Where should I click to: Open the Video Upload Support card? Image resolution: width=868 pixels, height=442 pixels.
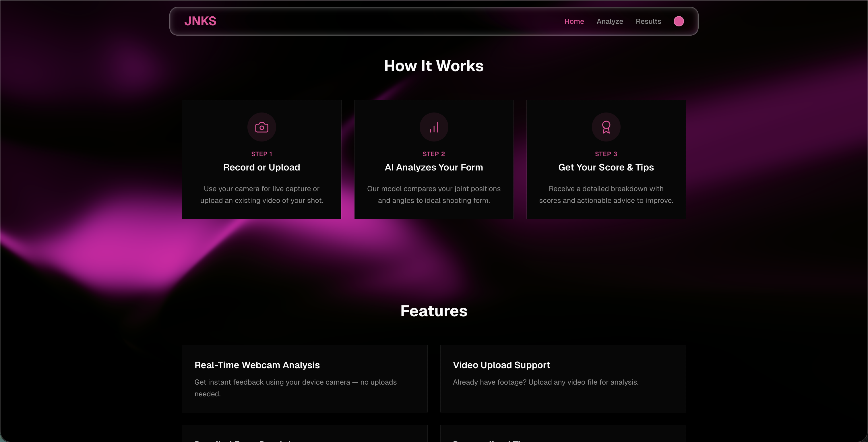click(x=563, y=378)
